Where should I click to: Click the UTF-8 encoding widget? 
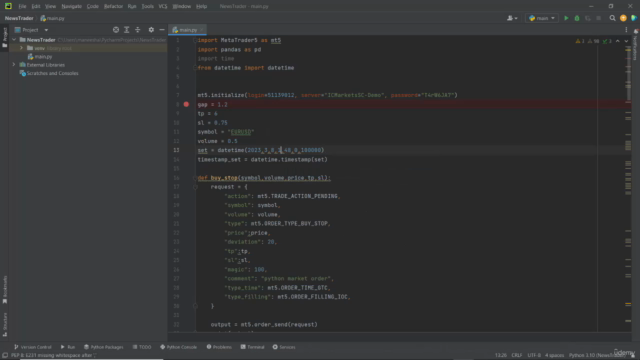(x=533, y=356)
